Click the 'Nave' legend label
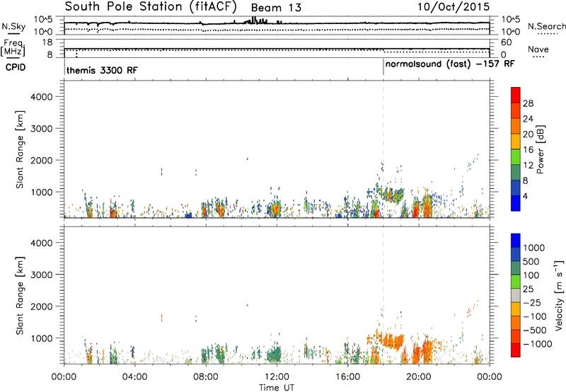The width and height of the screenshot is (566, 392). [538, 49]
